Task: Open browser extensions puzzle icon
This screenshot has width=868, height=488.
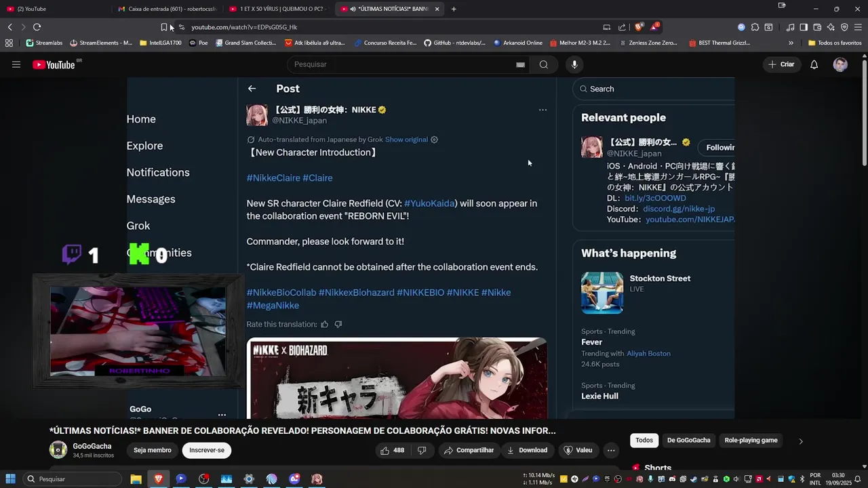Action: 755,27
